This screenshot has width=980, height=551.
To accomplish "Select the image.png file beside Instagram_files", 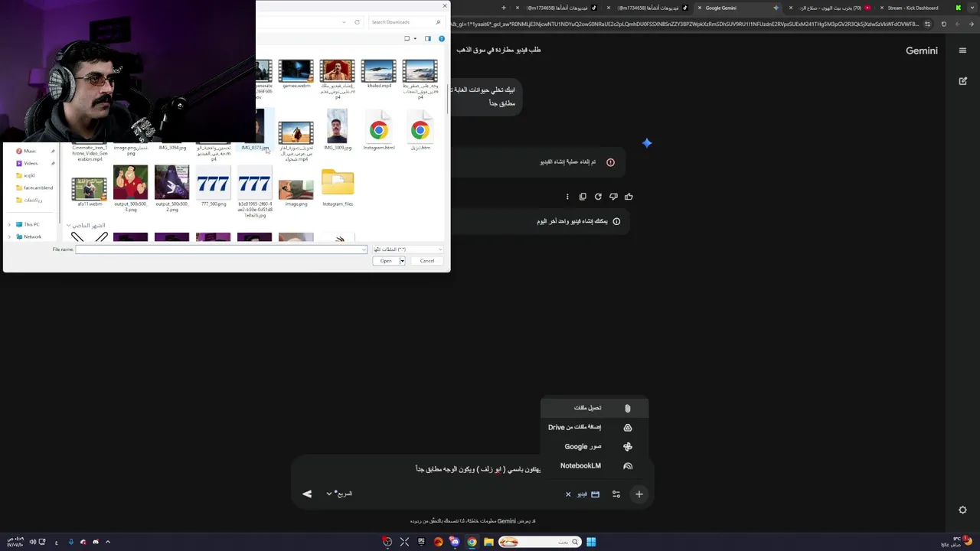I will tap(296, 193).
